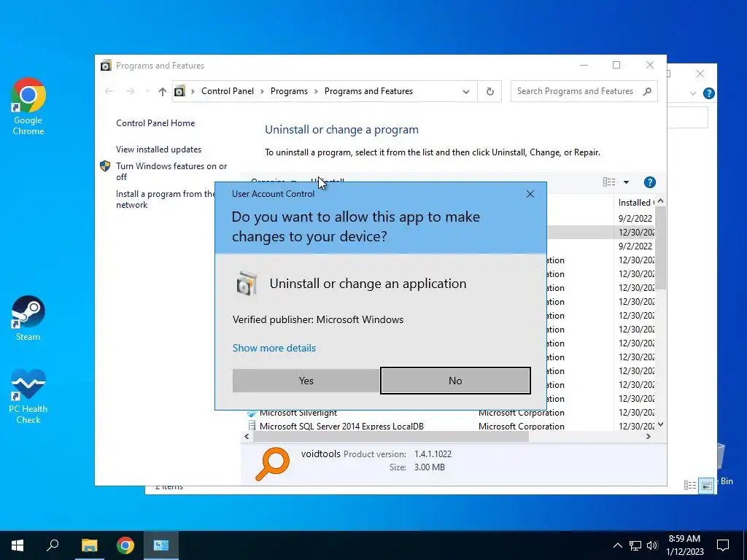Open the notification center icon

(x=723, y=545)
